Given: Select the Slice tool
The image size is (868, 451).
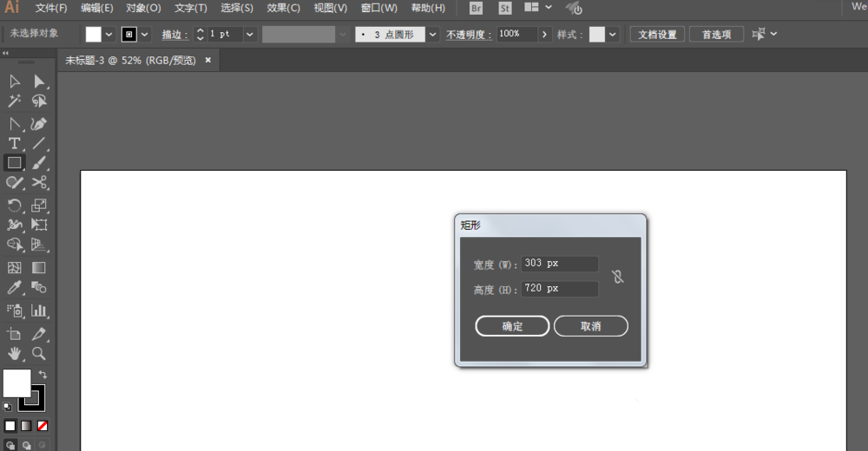Looking at the screenshot, I should pos(39,334).
